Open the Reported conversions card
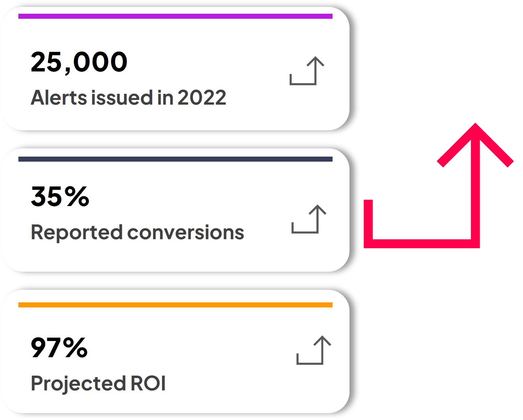This screenshot has width=523, height=420. click(175, 210)
